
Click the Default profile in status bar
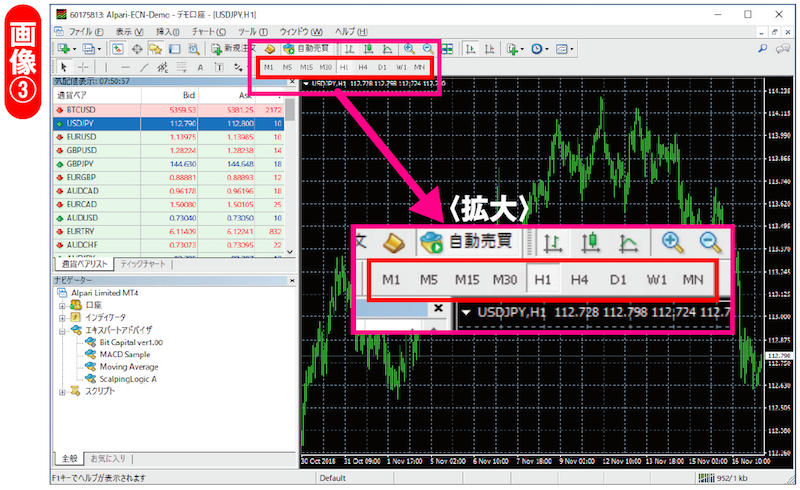(333, 478)
